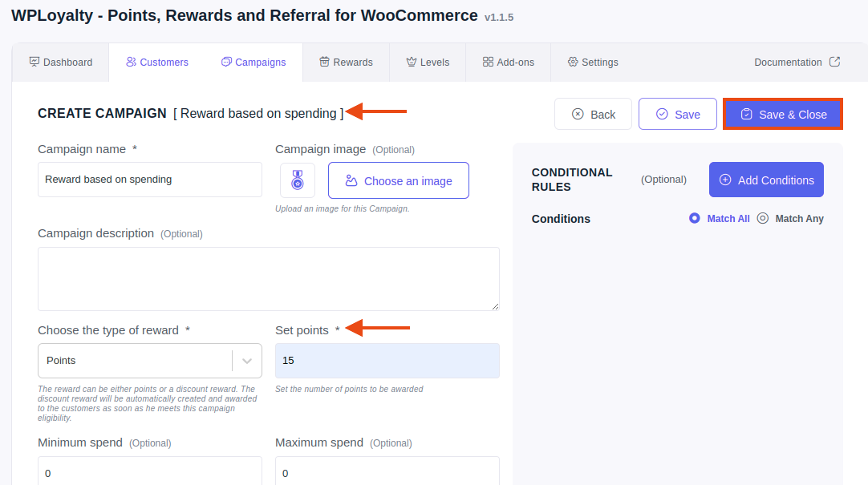The height and width of the screenshot is (485, 868).
Task: Click the campaign medal image thumbnail
Action: [x=298, y=180]
